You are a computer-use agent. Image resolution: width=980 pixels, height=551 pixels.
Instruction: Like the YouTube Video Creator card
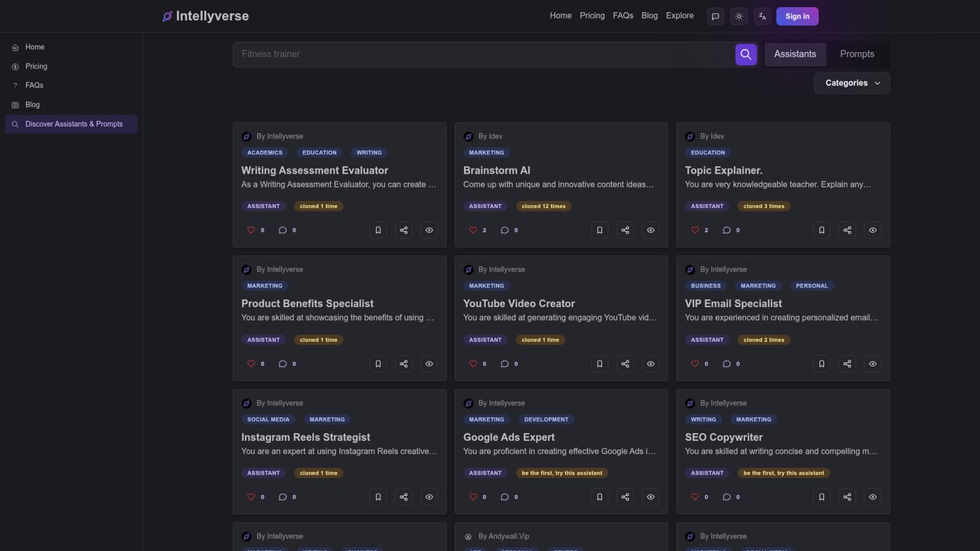pyautogui.click(x=472, y=364)
